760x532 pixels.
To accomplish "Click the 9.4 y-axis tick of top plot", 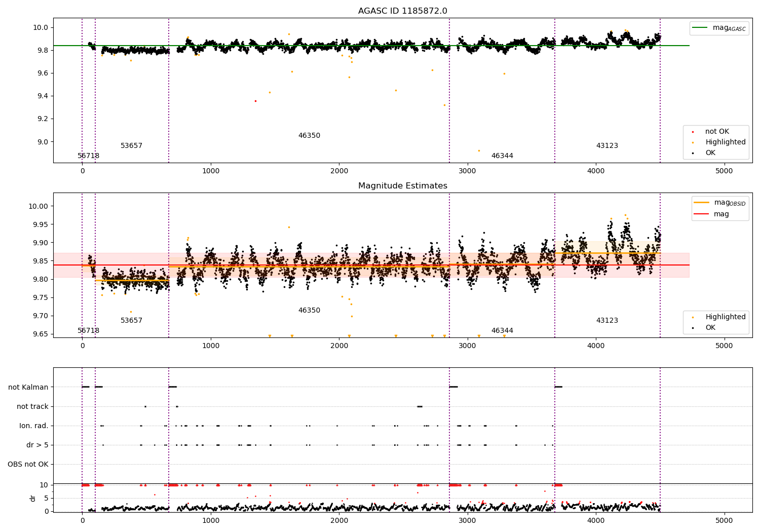I will click(x=43, y=96).
